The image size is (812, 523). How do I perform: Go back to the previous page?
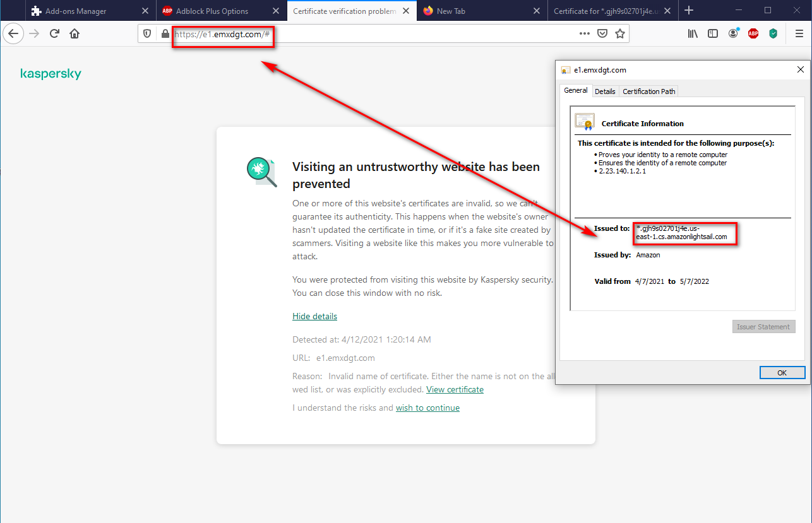click(x=13, y=34)
